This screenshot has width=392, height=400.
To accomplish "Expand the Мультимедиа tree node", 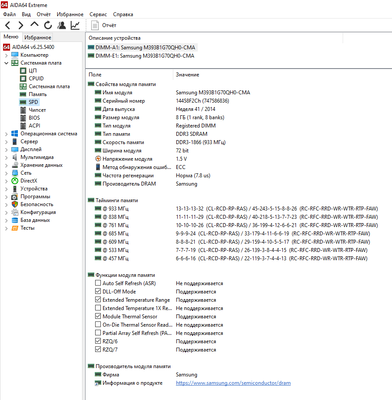I will (x=6, y=157).
